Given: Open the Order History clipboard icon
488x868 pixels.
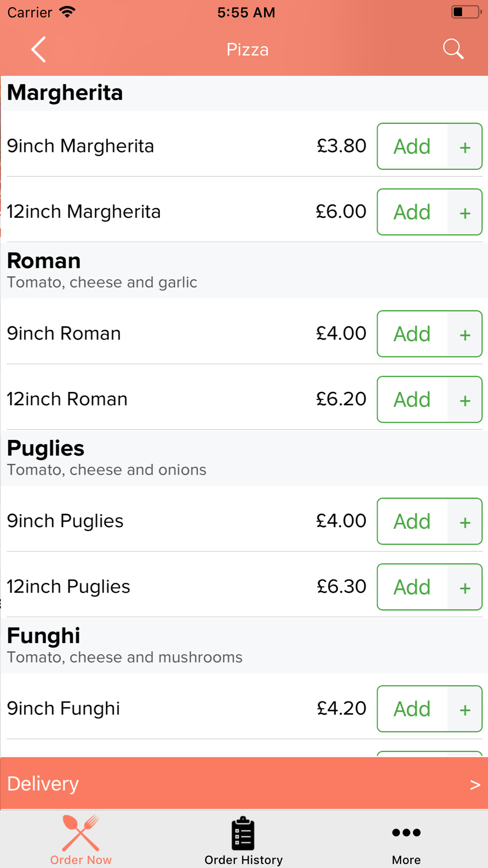Looking at the screenshot, I should (x=243, y=833).
